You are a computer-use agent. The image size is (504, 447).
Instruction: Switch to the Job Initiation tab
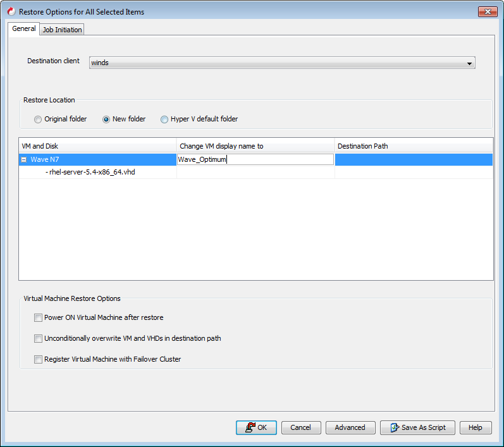point(62,30)
